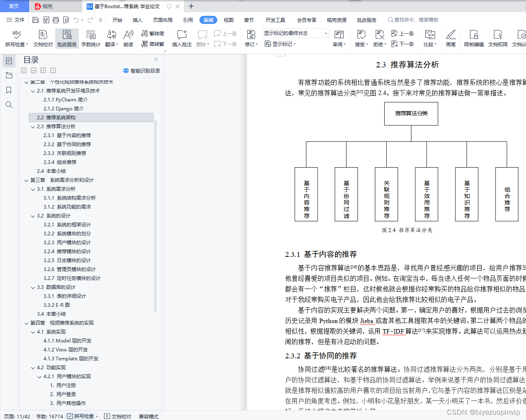The image size is (526, 420).
Task: Collapse the 2.3 推荐算法分析 node
Action: pyautogui.click(x=33, y=127)
